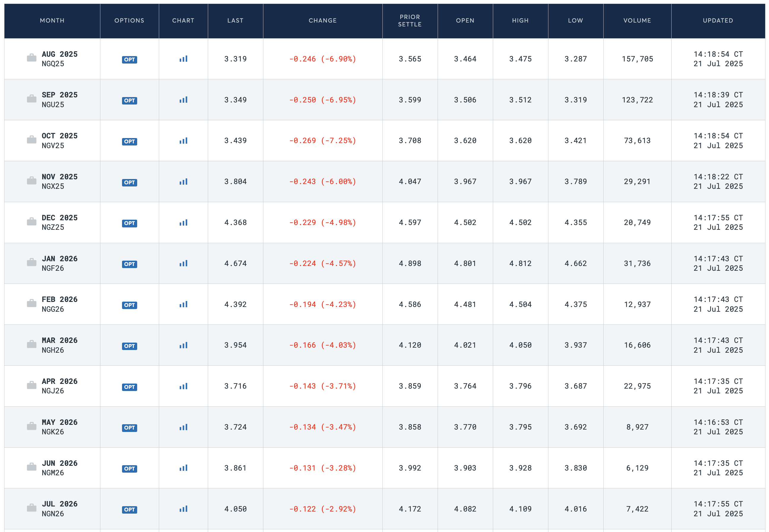The image size is (769, 532).
Task: Open chart icon for OCT 2025 row
Action: pos(183,141)
